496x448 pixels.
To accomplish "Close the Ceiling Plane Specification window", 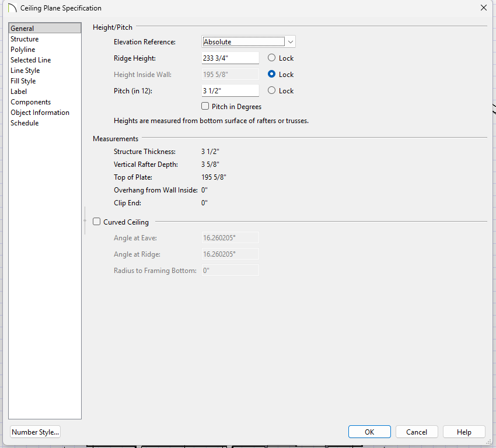I will click(484, 8).
